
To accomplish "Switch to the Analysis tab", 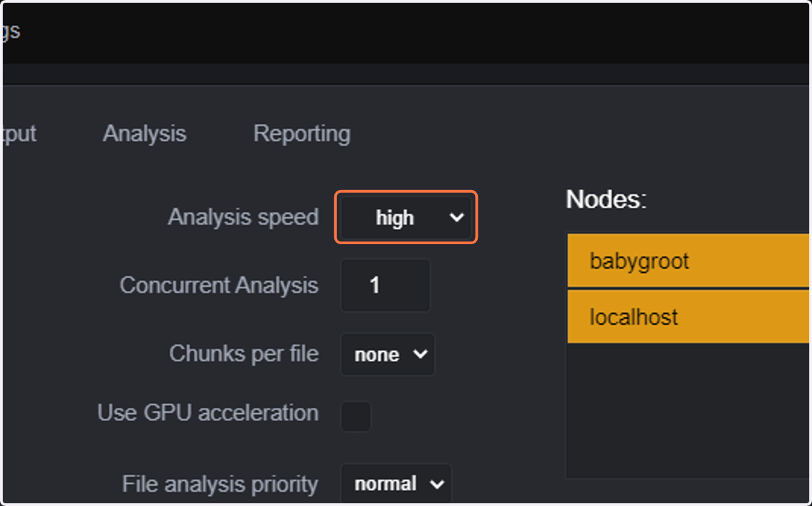I will 144,133.
